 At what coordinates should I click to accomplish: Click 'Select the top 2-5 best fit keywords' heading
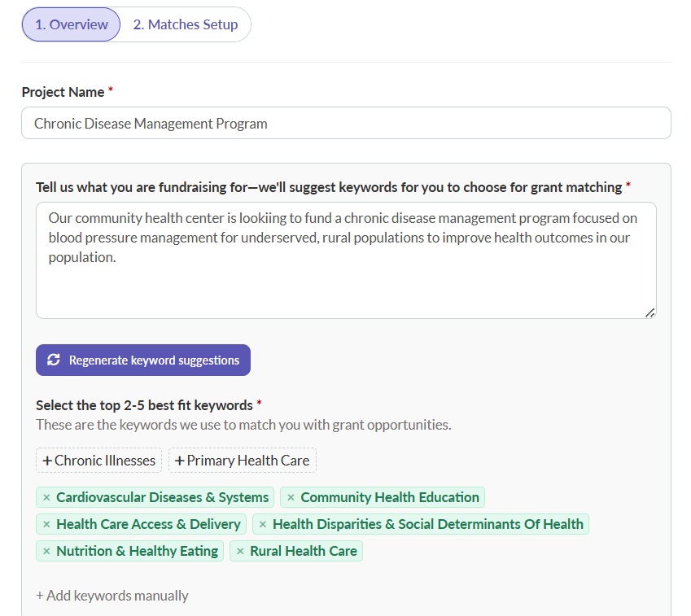tap(145, 405)
